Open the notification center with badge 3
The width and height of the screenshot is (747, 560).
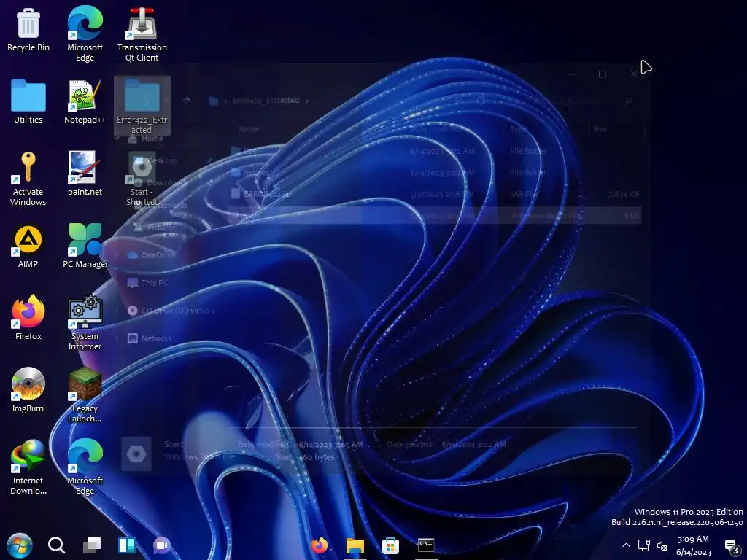[x=732, y=547]
